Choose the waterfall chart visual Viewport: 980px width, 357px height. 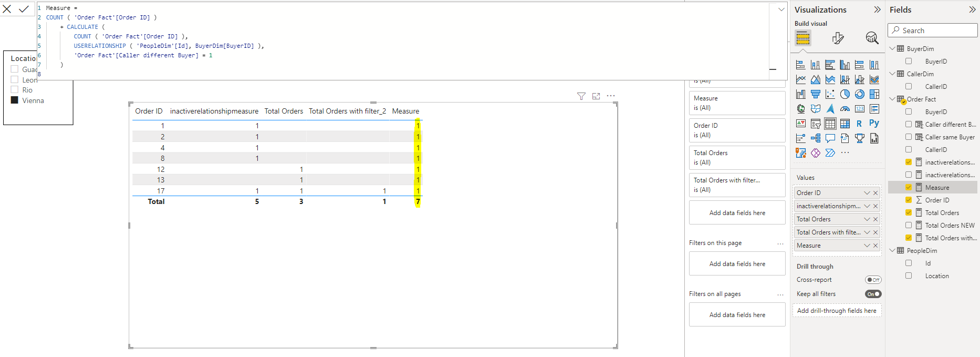point(801,94)
